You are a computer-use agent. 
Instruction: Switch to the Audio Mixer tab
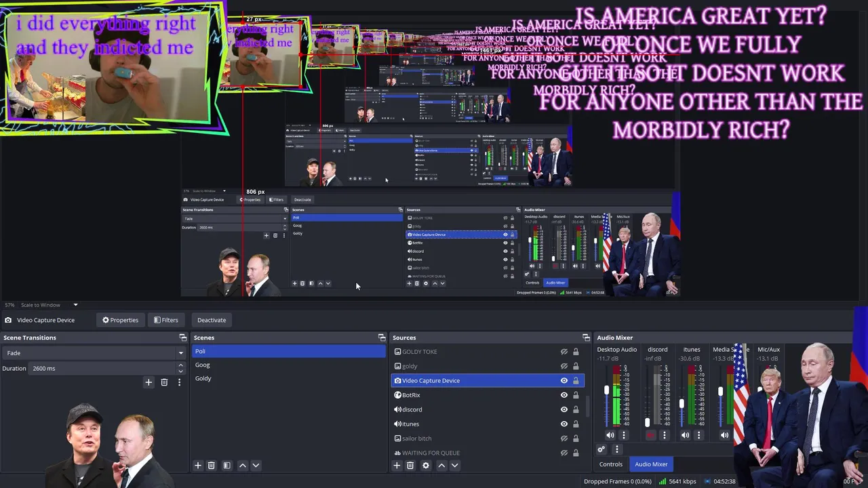[x=651, y=464]
